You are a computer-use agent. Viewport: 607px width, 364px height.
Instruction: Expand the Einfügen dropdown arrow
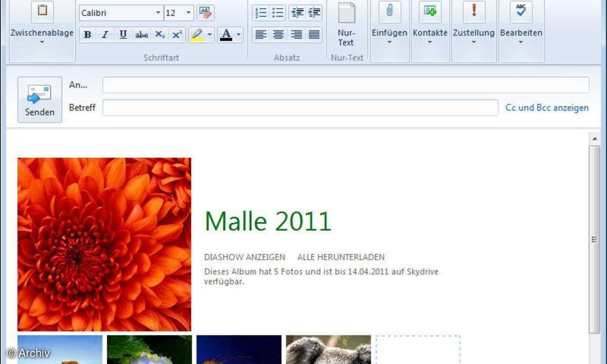389,42
